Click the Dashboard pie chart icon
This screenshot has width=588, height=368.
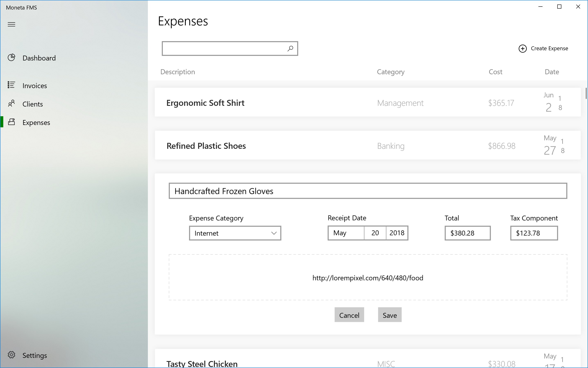click(11, 58)
